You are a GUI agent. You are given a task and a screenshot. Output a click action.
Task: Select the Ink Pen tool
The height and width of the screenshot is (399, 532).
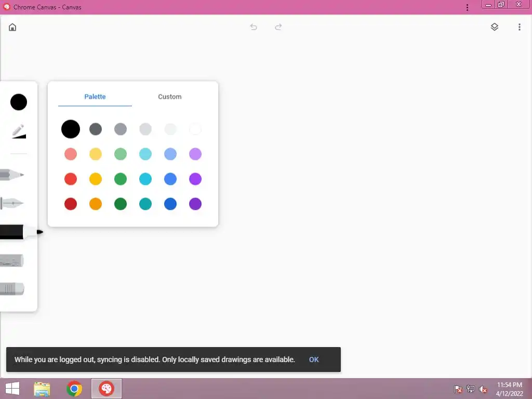[12, 203]
